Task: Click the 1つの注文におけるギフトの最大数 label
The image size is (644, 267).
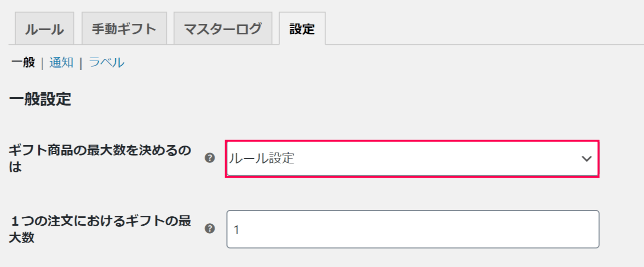Action: pos(100,229)
